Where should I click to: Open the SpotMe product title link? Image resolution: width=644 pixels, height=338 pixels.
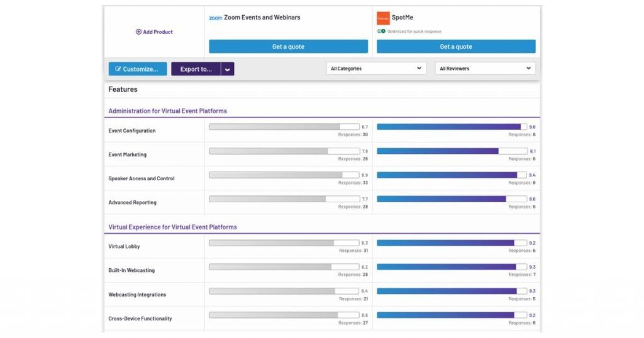point(402,18)
